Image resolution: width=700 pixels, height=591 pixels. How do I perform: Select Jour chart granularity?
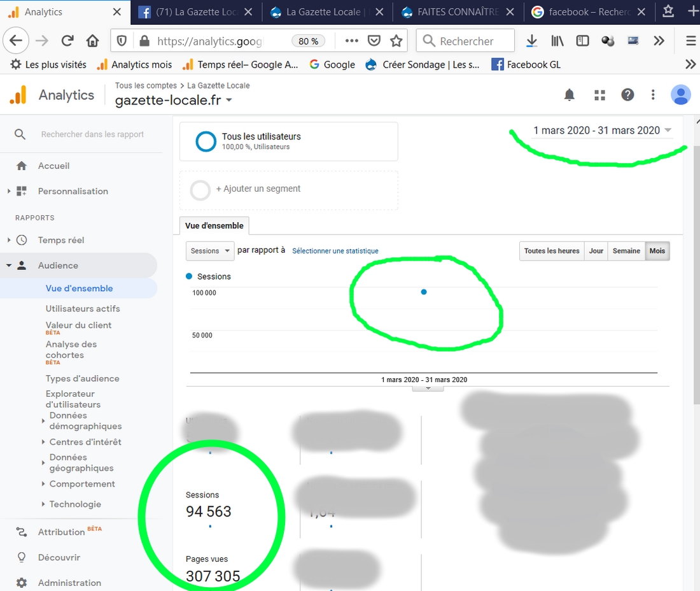(x=596, y=251)
